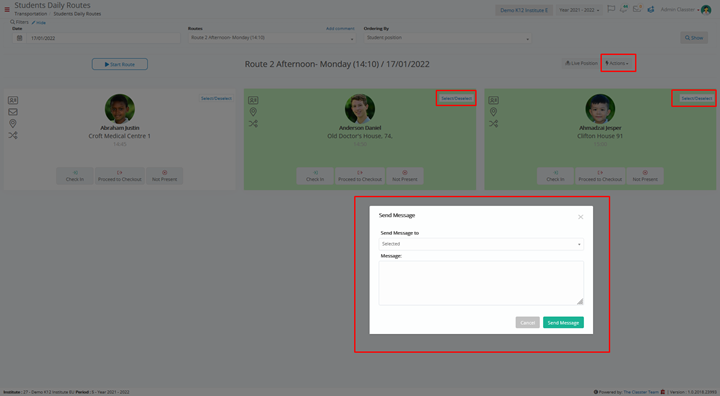Proceed to Checkout for Ahmadzai Jesper

coord(600,176)
